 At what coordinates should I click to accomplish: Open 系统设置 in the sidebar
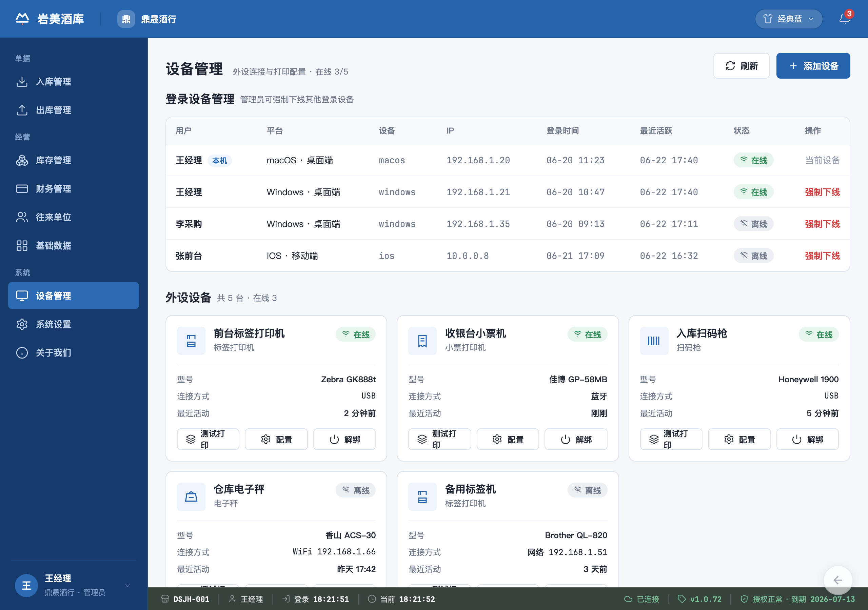(73, 324)
